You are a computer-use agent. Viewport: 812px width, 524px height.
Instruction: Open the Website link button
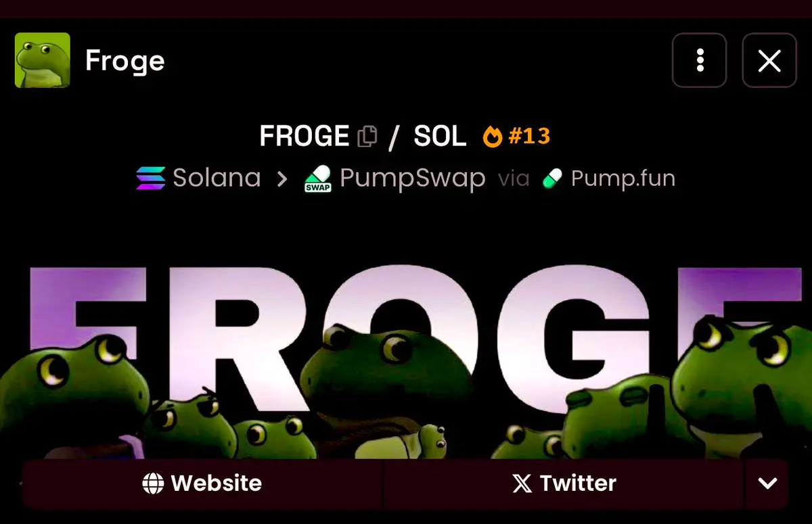(x=202, y=483)
